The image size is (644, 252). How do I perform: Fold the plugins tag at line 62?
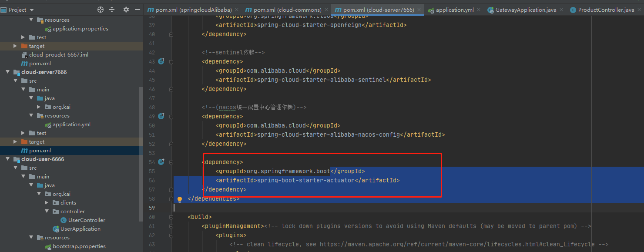(171, 235)
